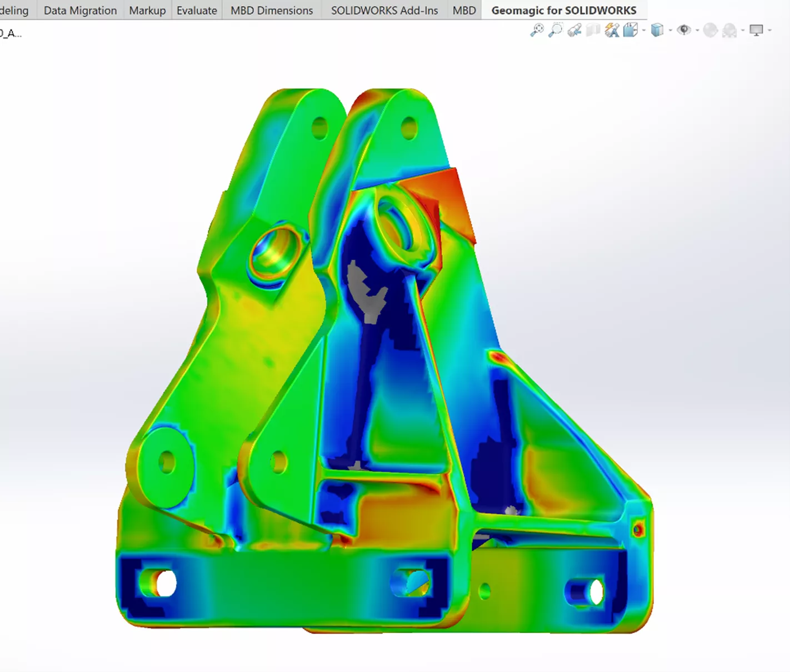The height and width of the screenshot is (672, 790).
Task: Click the Edit Appearance sphere icon
Action: coord(711,30)
